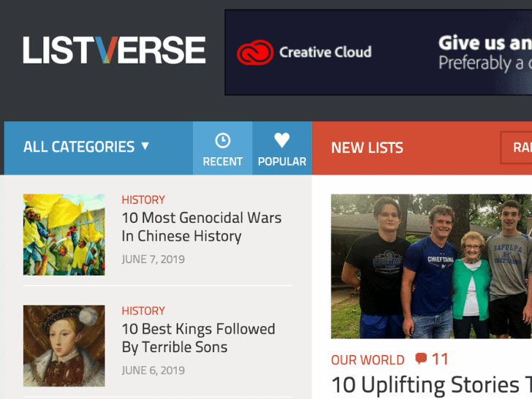Open the Popular heart icon tab

pos(282,148)
